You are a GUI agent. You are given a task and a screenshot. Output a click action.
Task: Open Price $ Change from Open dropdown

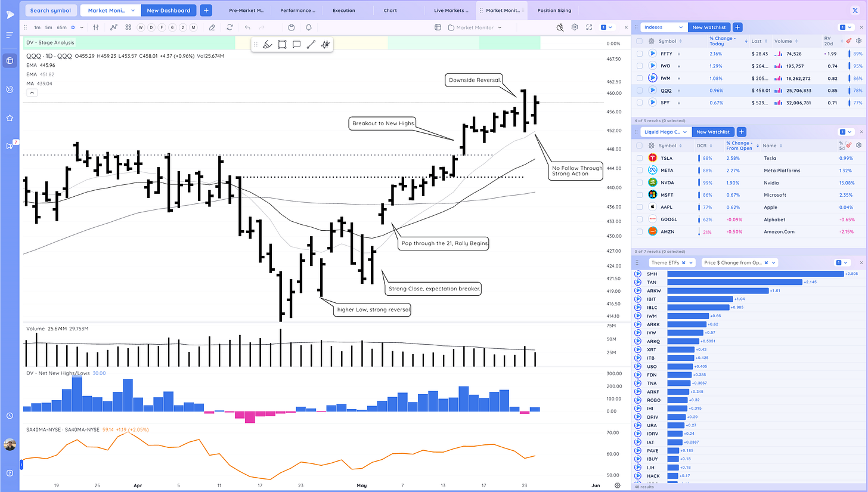click(739, 262)
